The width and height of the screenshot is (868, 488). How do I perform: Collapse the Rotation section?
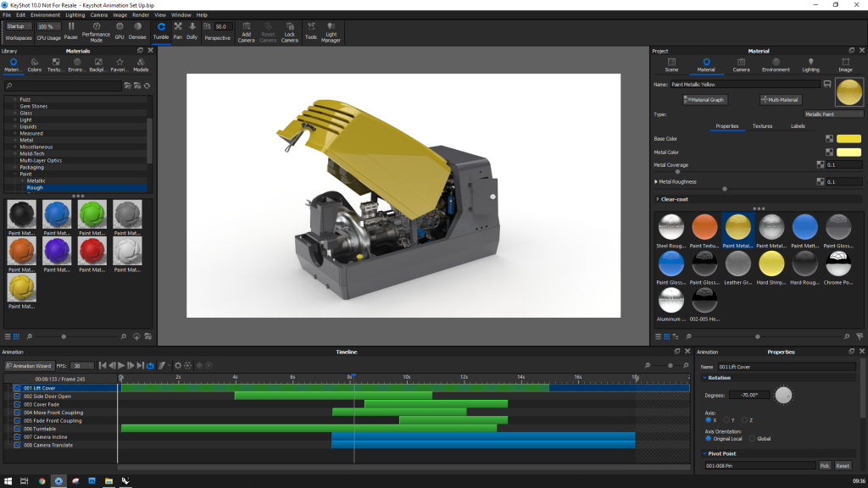(704, 378)
